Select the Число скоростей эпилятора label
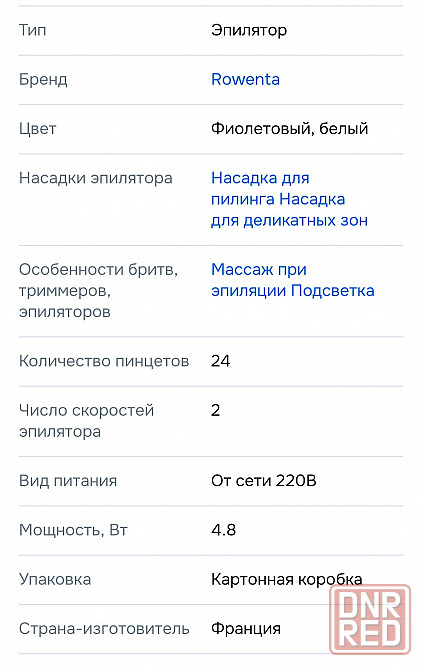422x670 pixels. click(86, 421)
